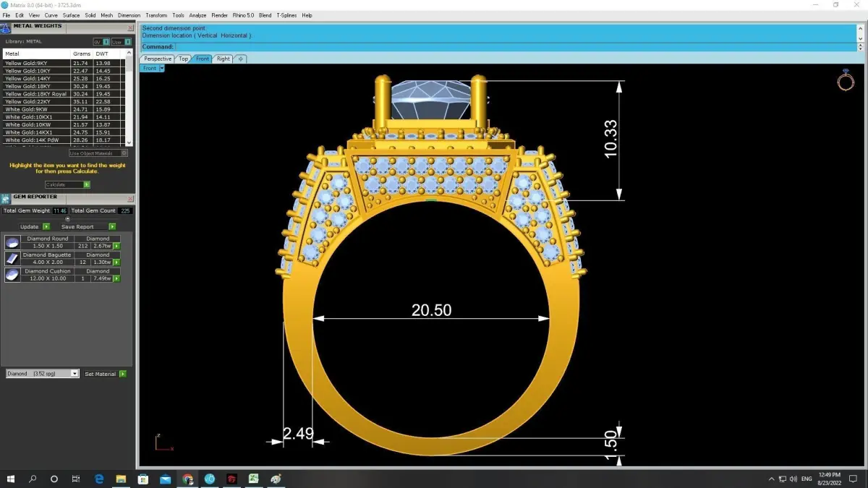
Task: Open the Matrix app taskbar icon
Action: [210, 479]
